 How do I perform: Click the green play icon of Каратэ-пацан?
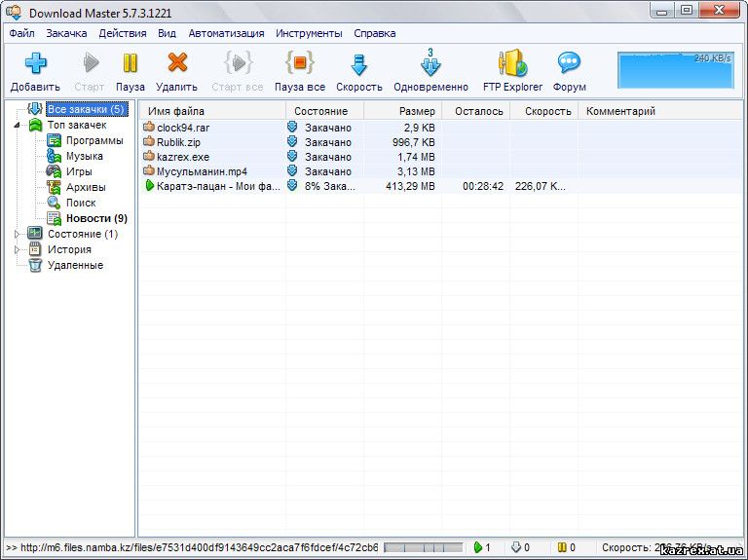click(149, 186)
